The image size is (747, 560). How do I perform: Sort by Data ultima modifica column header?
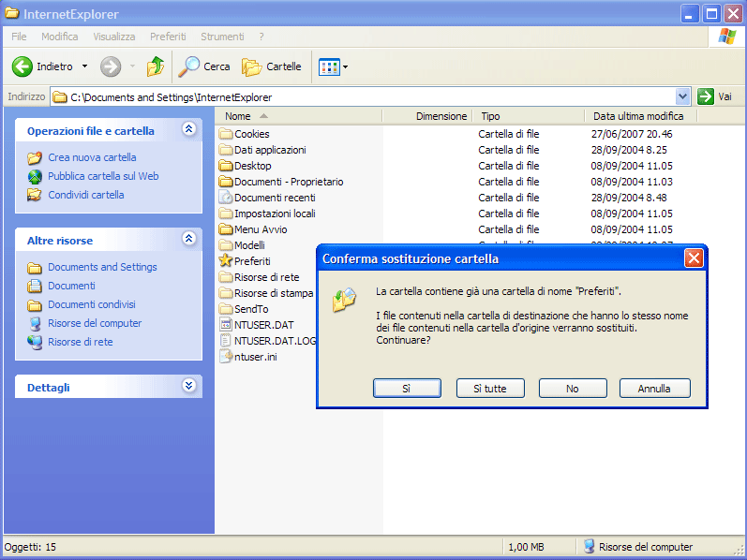coord(641,116)
